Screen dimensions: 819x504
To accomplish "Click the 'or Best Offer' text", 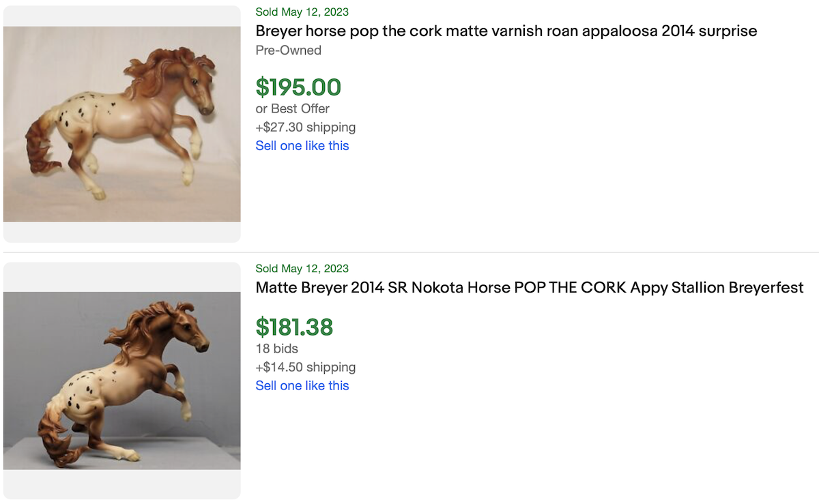I will (x=292, y=108).
